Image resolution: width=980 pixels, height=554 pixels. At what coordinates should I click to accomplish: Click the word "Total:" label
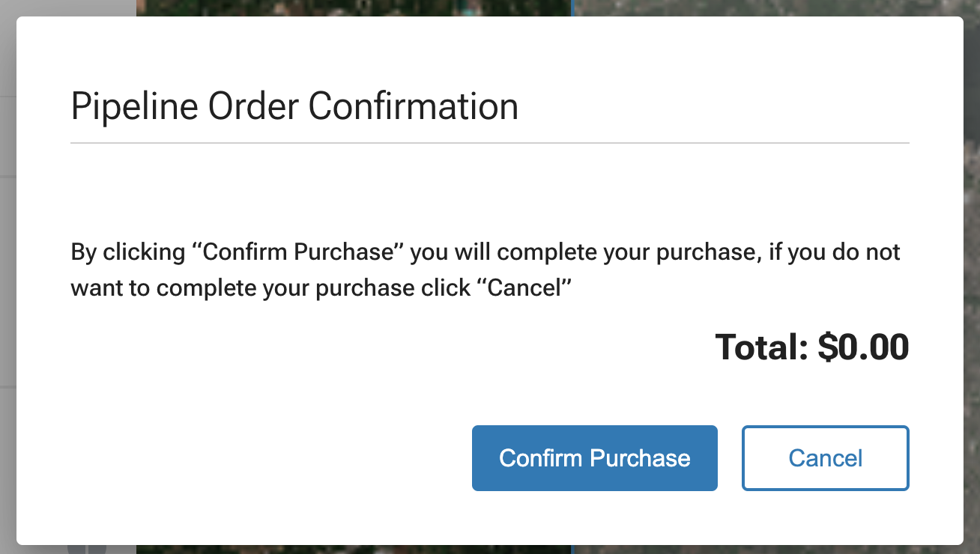pyautogui.click(x=762, y=347)
